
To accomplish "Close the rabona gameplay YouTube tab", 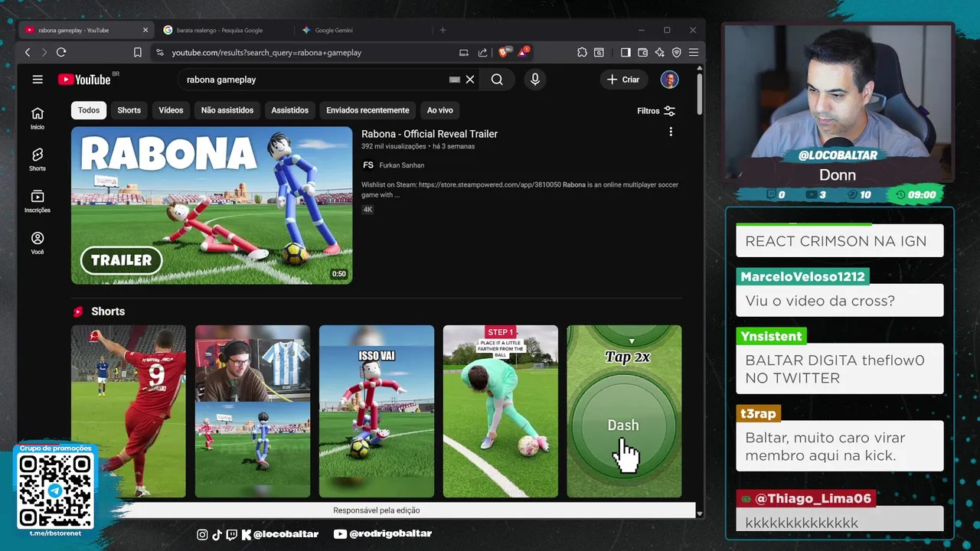I will (145, 30).
